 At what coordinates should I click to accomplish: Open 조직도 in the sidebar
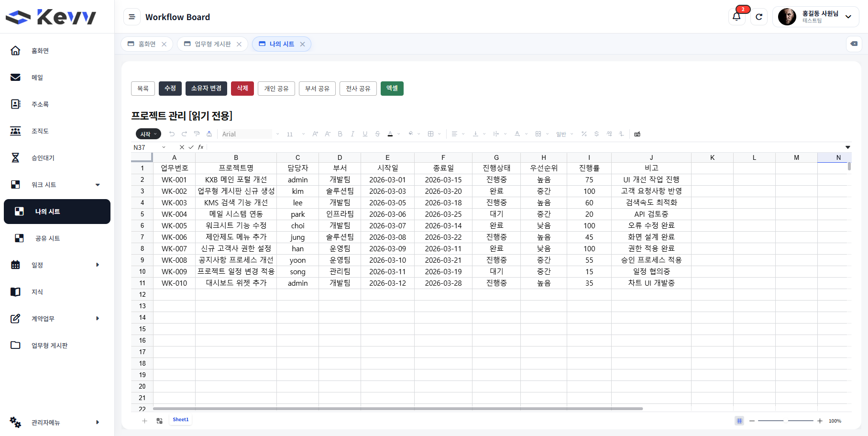(40, 131)
